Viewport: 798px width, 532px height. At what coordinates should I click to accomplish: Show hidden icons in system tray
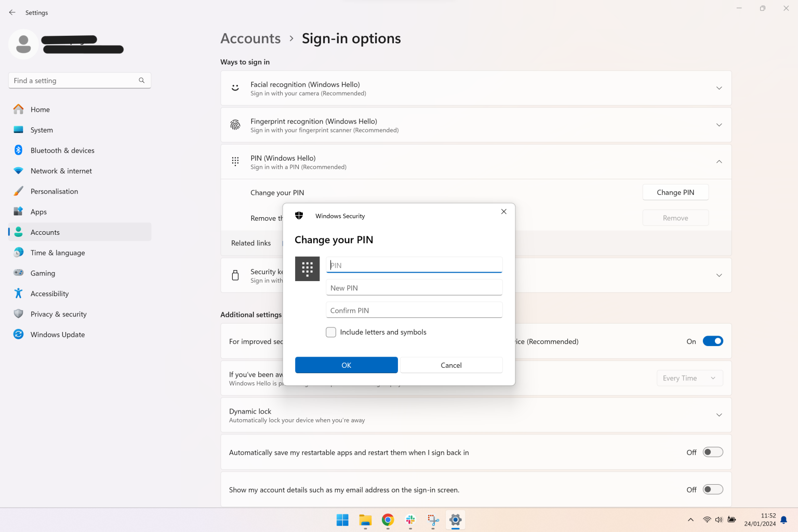pyautogui.click(x=690, y=520)
